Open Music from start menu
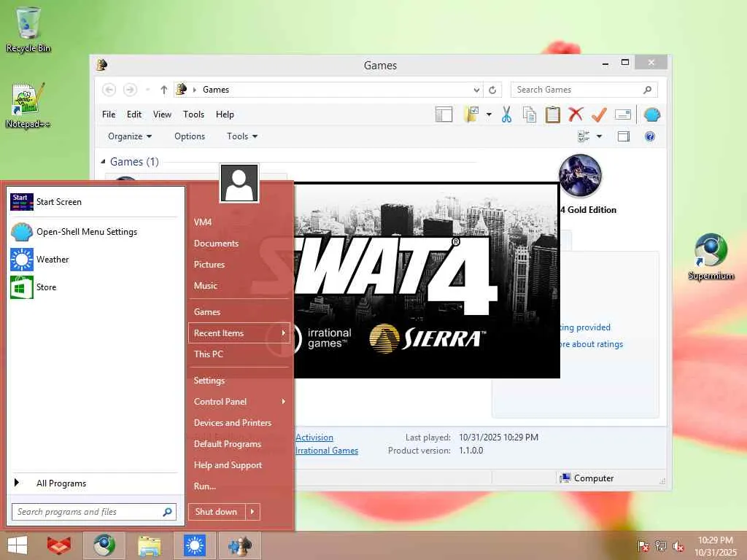The image size is (747, 560). (x=239, y=286)
